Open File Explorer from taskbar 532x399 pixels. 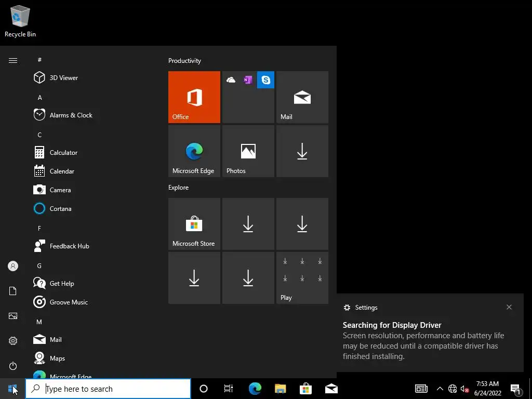(280, 389)
